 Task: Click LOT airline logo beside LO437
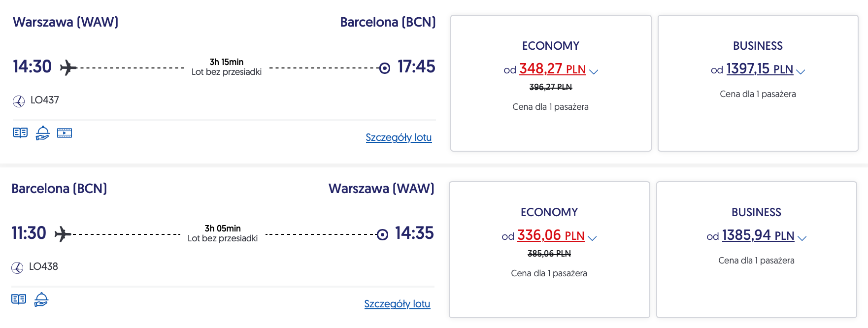[19, 101]
